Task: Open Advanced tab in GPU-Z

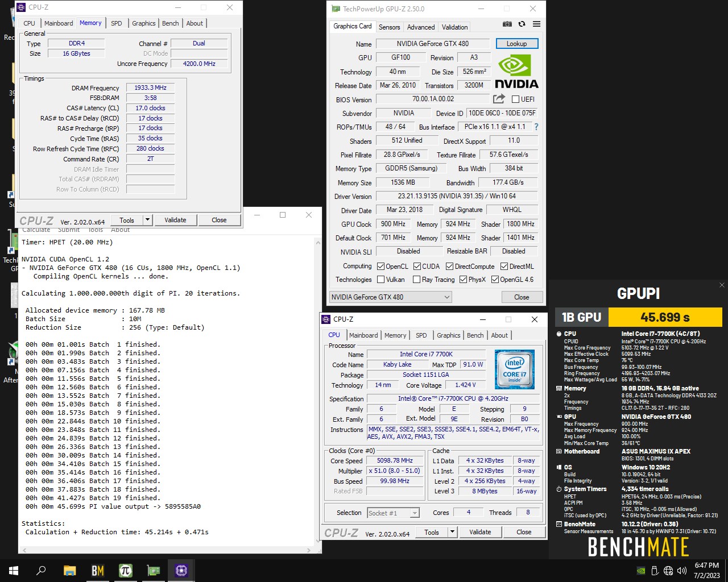Action: tap(421, 27)
